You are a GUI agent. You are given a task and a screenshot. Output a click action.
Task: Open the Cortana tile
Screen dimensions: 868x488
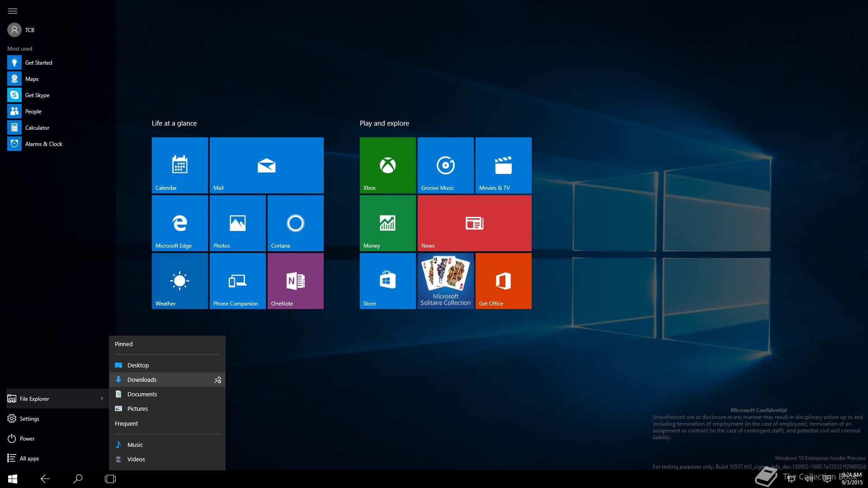tap(296, 223)
